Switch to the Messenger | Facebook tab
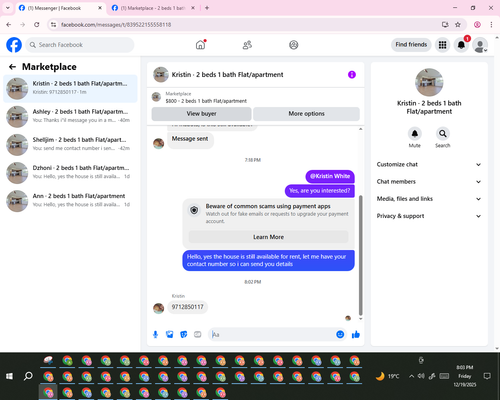 [60, 8]
